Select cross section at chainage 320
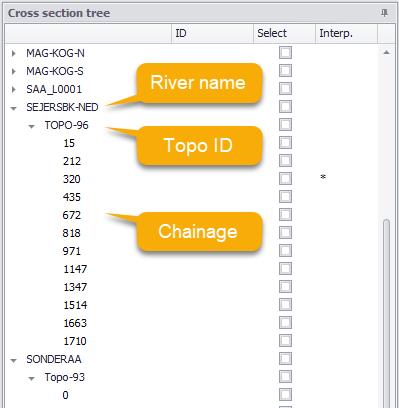The width and height of the screenshot is (399, 408). point(72,179)
